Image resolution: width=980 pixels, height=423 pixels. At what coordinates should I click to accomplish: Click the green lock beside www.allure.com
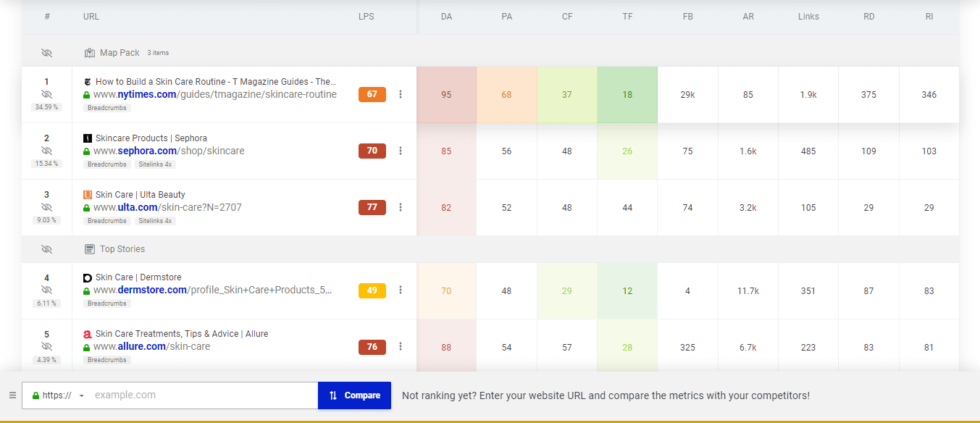(87, 347)
